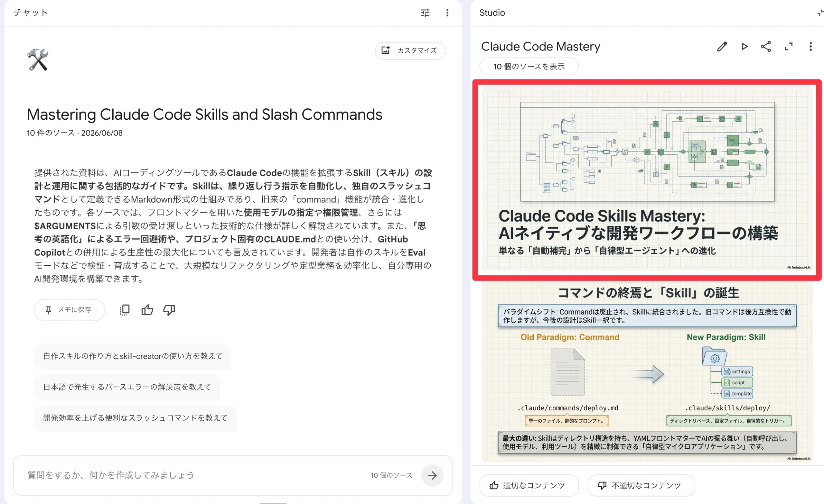
Task: Click メモに保存 button
Action: coord(69,310)
